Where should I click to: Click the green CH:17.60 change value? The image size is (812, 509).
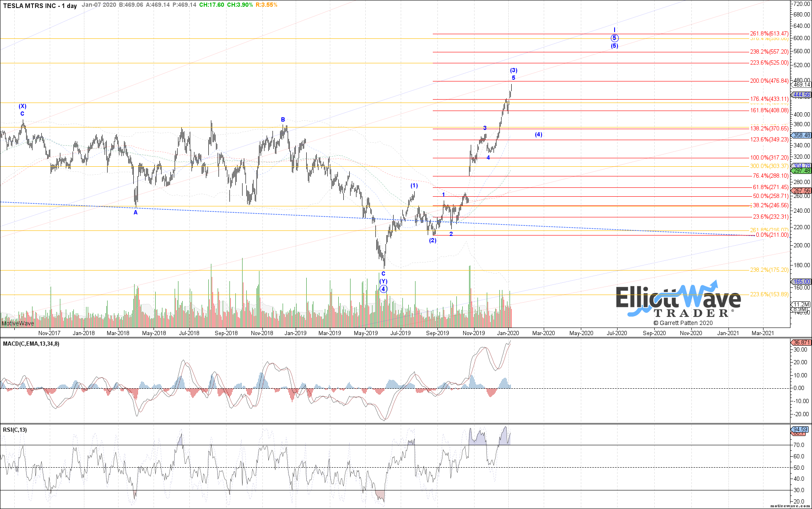coord(212,5)
